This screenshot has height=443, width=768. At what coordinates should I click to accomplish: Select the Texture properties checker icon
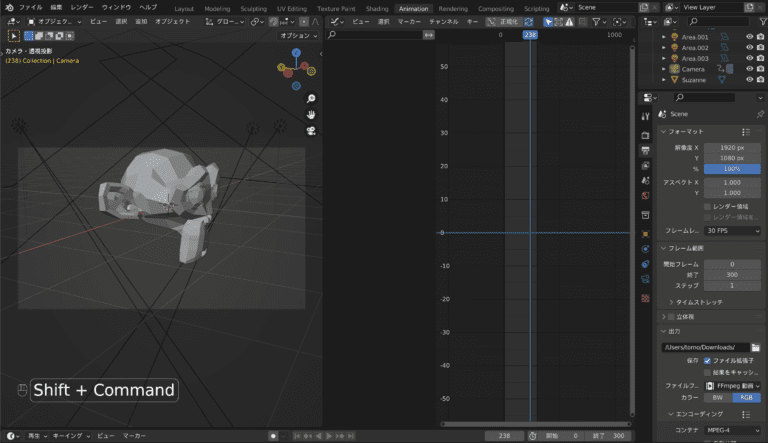coord(646,298)
